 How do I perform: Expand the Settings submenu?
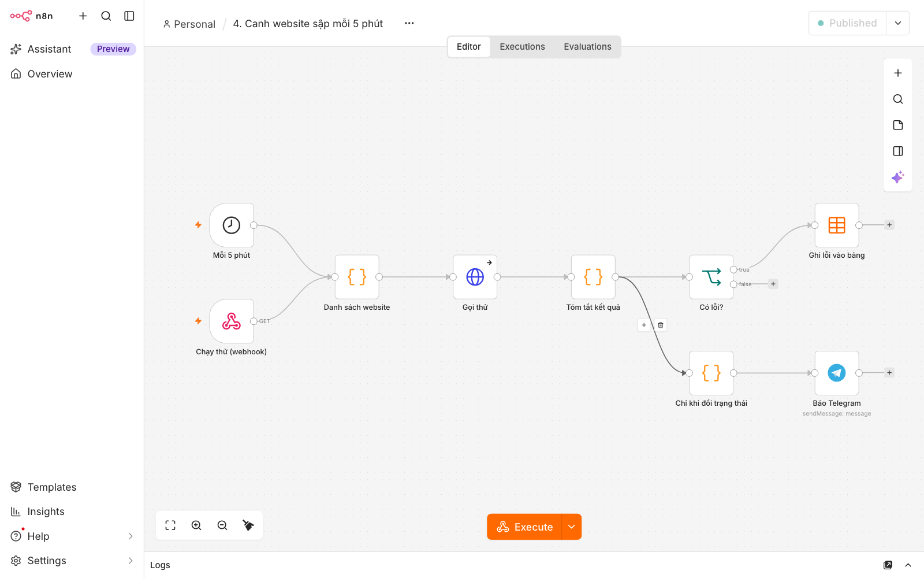point(130,561)
